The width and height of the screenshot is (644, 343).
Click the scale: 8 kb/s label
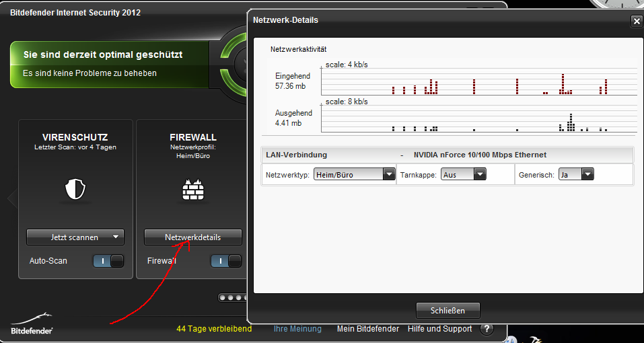[347, 102]
